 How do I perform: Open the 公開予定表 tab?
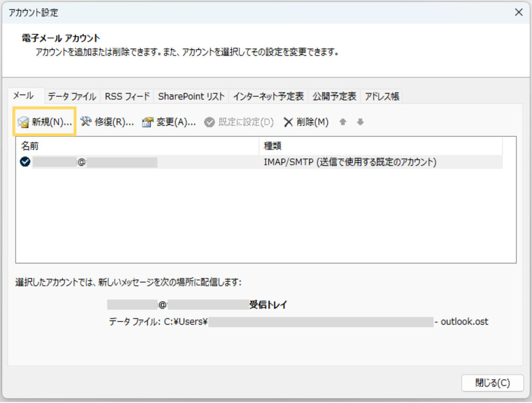tap(334, 96)
